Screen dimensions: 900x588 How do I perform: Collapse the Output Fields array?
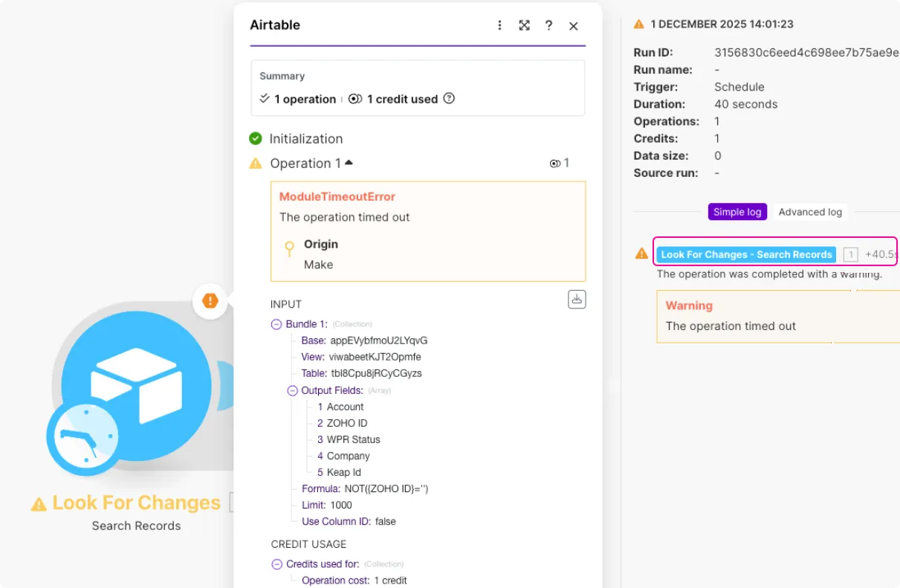click(x=292, y=390)
